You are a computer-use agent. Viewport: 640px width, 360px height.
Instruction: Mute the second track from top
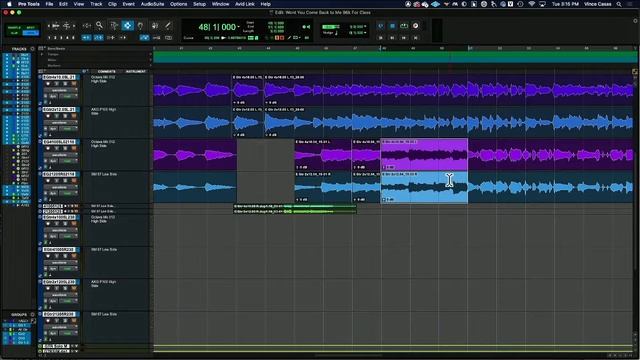(x=74, y=116)
